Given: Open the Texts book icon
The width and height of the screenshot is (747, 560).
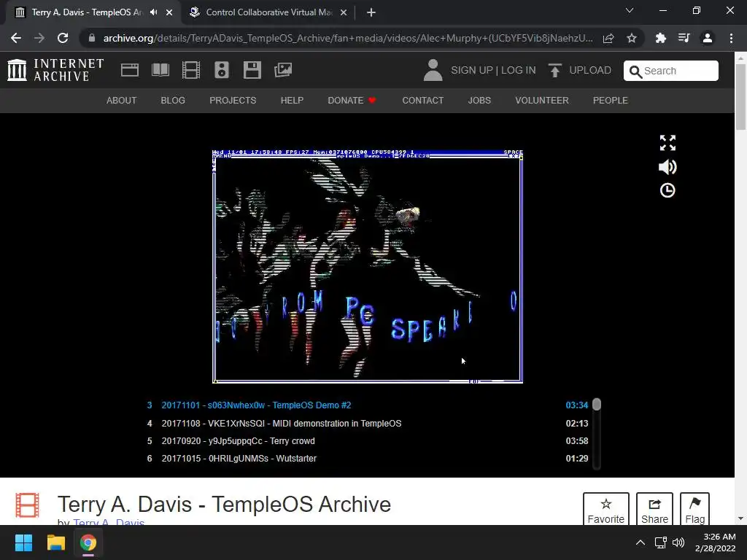Looking at the screenshot, I should [x=160, y=70].
